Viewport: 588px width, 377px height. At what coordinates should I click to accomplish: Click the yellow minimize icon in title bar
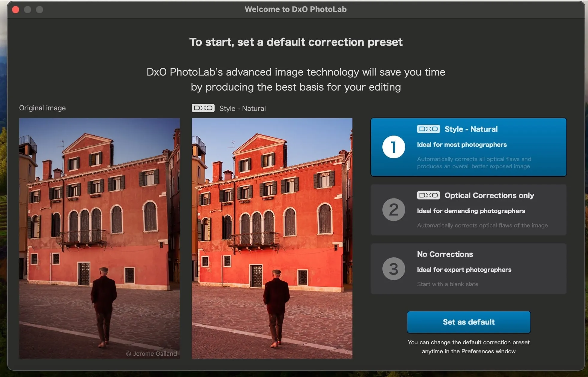[x=28, y=9]
